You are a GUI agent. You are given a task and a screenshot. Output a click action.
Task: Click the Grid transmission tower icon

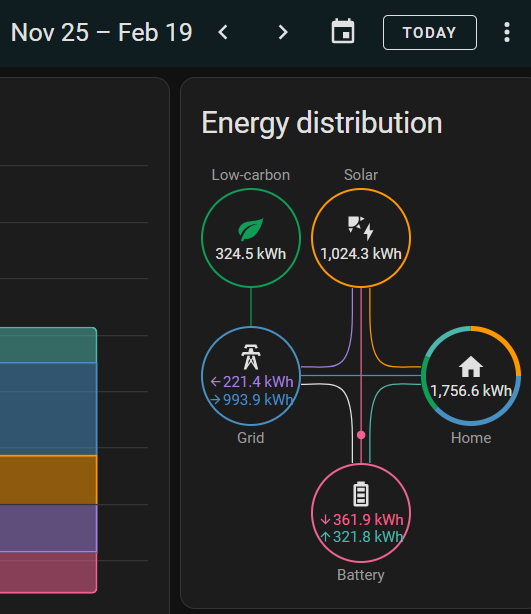251,357
